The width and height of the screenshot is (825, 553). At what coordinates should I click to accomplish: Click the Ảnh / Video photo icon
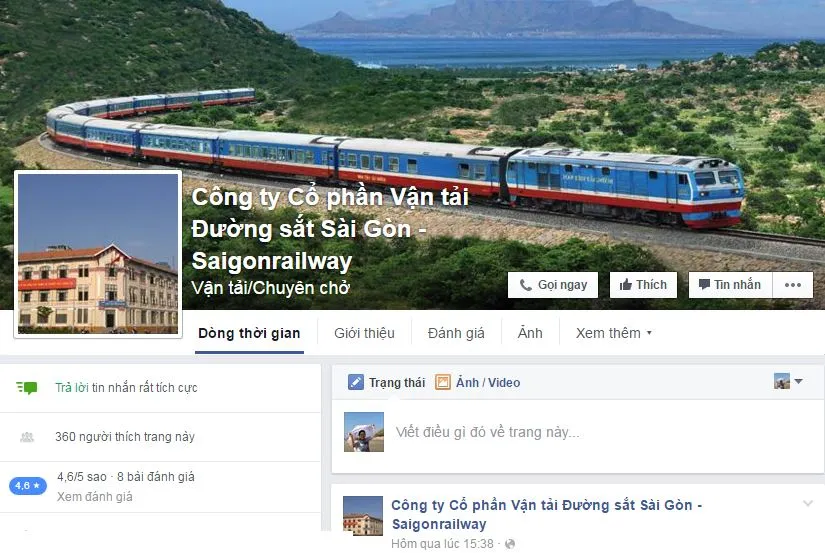[x=443, y=382]
